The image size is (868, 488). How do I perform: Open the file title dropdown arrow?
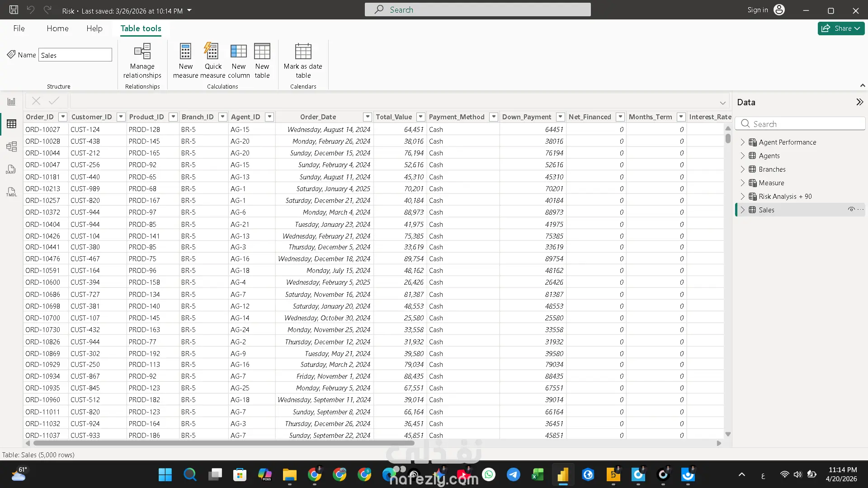[x=189, y=10]
